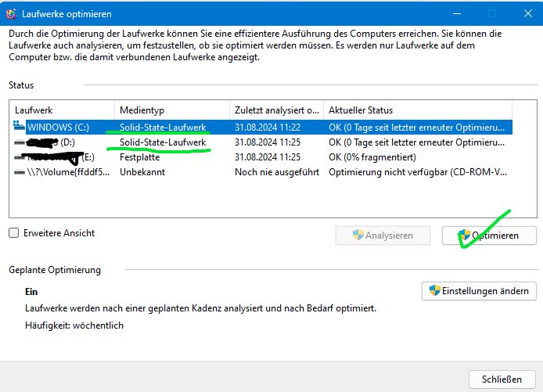The height and width of the screenshot is (392, 543).
Task: Click Festplatte media type cell
Action: point(139,157)
